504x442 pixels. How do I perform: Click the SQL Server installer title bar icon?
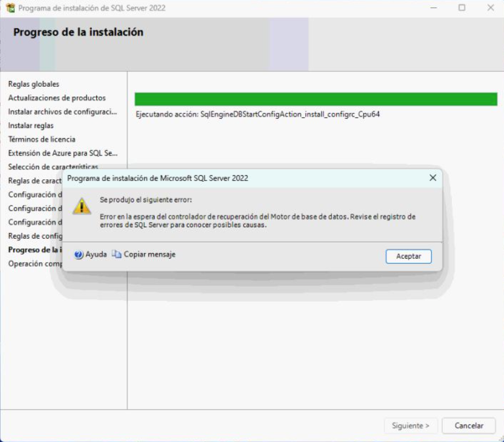click(11, 8)
